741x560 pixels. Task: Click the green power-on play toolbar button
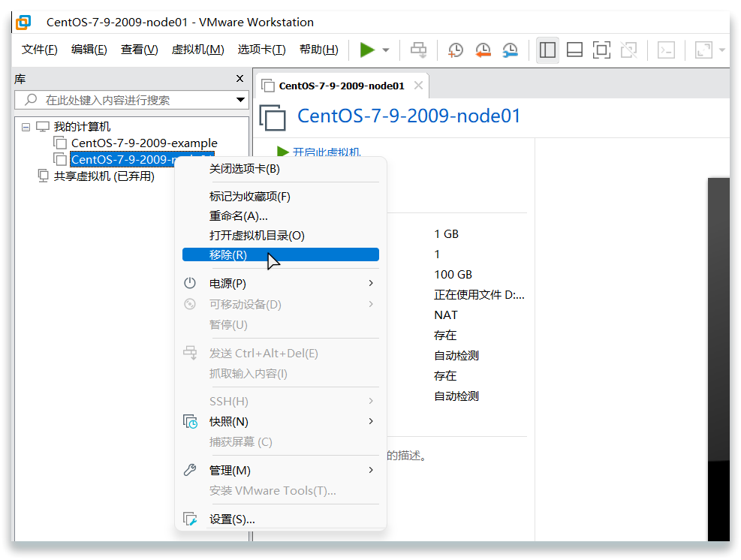pyautogui.click(x=367, y=50)
